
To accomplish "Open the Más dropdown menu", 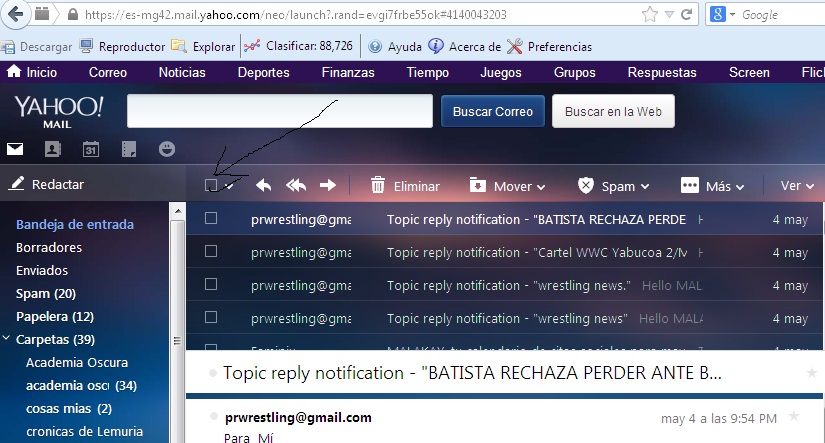I will pyautogui.click(x=712, y=186).
